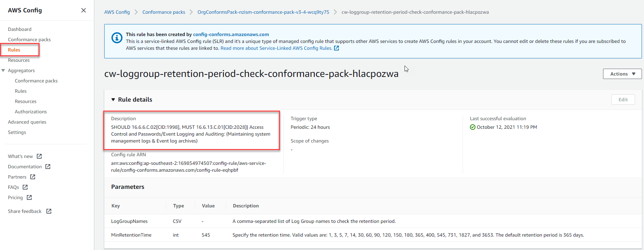This screenshot has width=644, height=250.
Task: Click the config-conforms.amazonaws.com link
Action: (x=231, y=34)
